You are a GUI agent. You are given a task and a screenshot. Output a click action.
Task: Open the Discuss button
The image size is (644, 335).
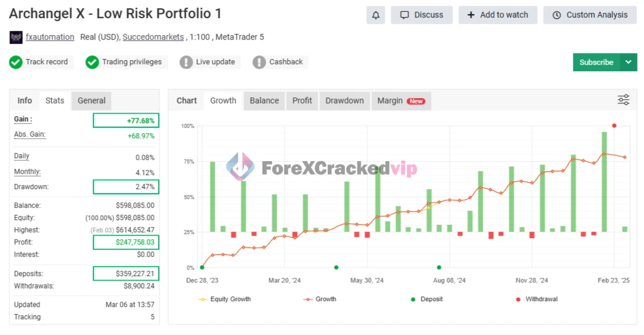click(422, 15)
